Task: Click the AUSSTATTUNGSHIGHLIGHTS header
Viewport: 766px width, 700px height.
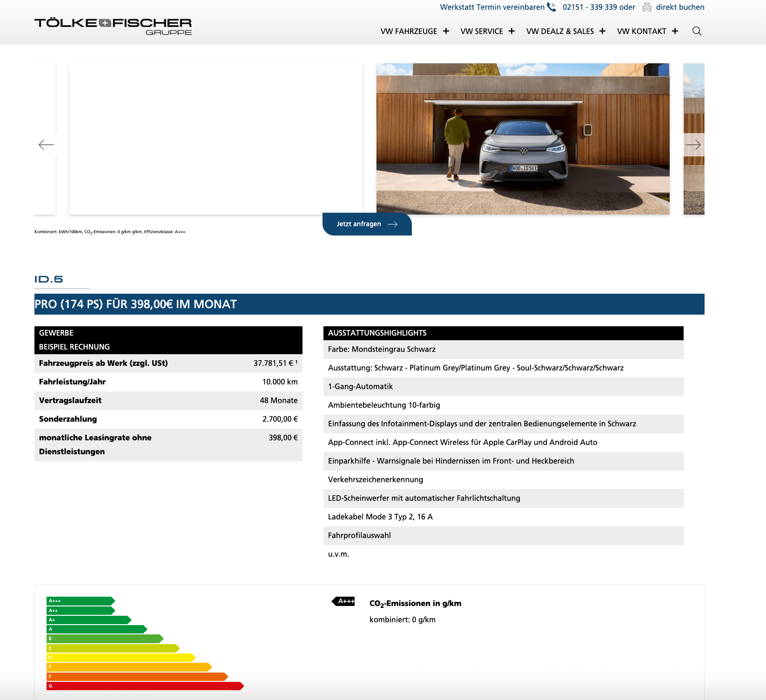Action: tap(504, 333)
